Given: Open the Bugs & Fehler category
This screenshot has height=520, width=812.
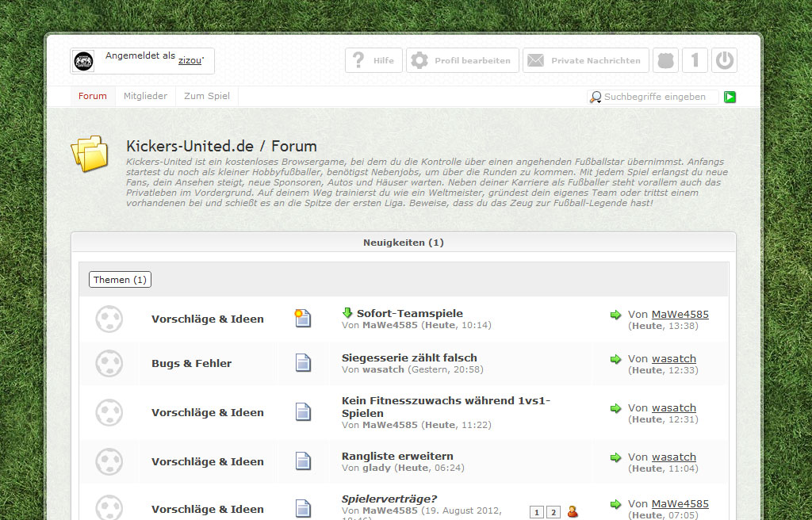Looking at the screenshot, I should click(192, 364).
